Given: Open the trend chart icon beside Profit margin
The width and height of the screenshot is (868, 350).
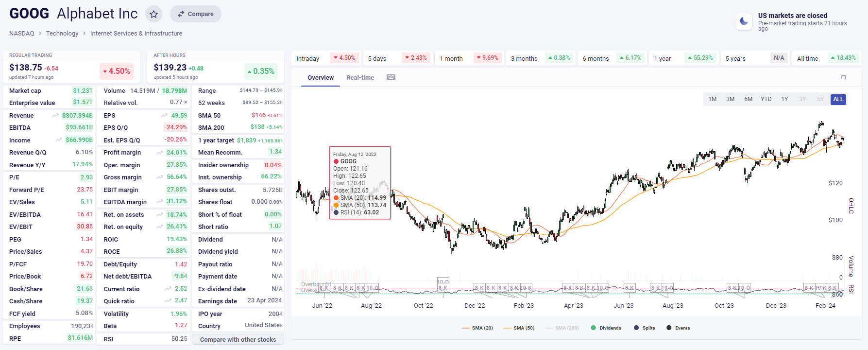Looking at the screenshot, I should click(160, 153).
